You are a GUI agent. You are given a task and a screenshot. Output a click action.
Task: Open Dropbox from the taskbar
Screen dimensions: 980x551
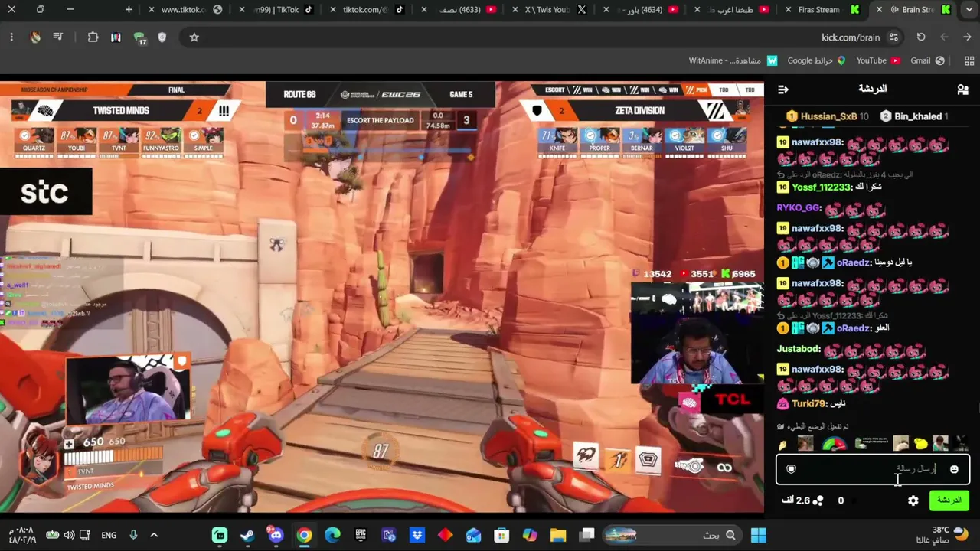417,535
